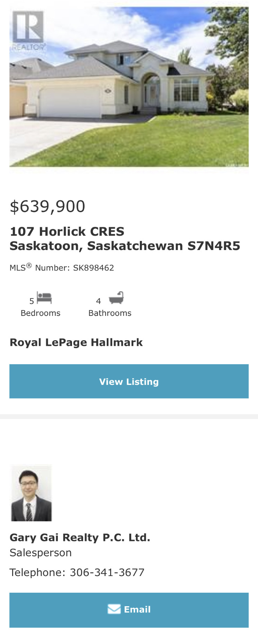This screenshot has width=258, height=644.
Task: Click the Salesperson title text
Action: pyautogui.click(x=41, y=553)
